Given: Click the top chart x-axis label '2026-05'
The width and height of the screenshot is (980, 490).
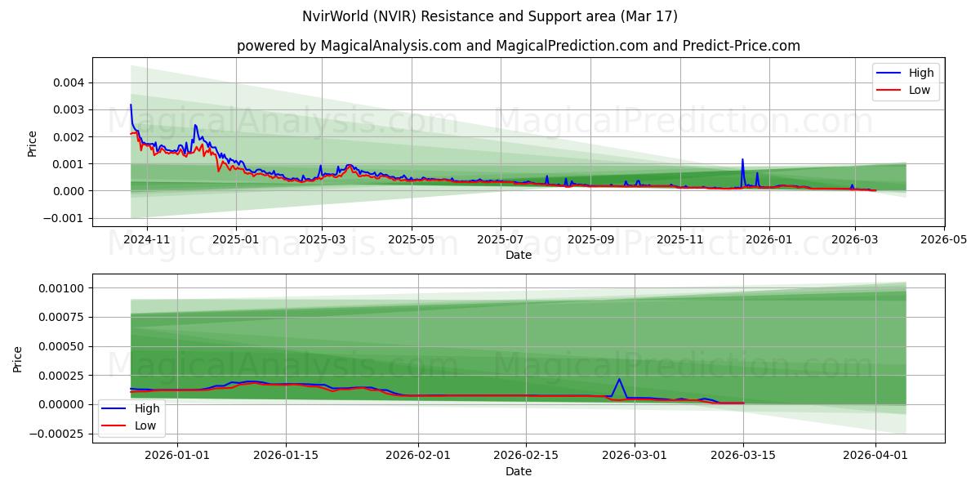Looking at the screenshot, I should pyautogui.click(x=943, y=240).
